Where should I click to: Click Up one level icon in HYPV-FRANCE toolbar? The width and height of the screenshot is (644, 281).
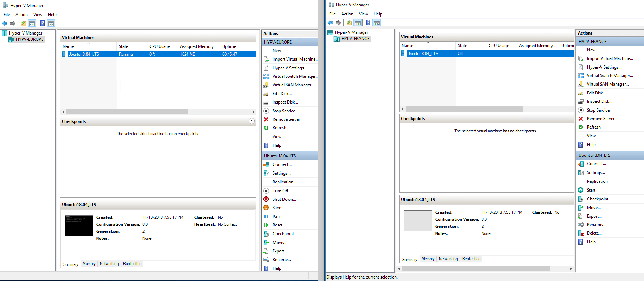349,23
